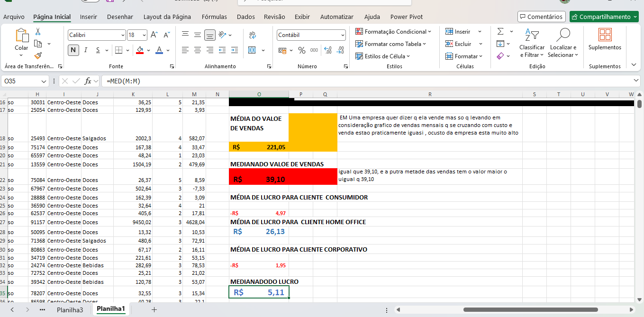Toggle wrap text (ab) button
The image size is (644, 317).
tap(253, 35)
